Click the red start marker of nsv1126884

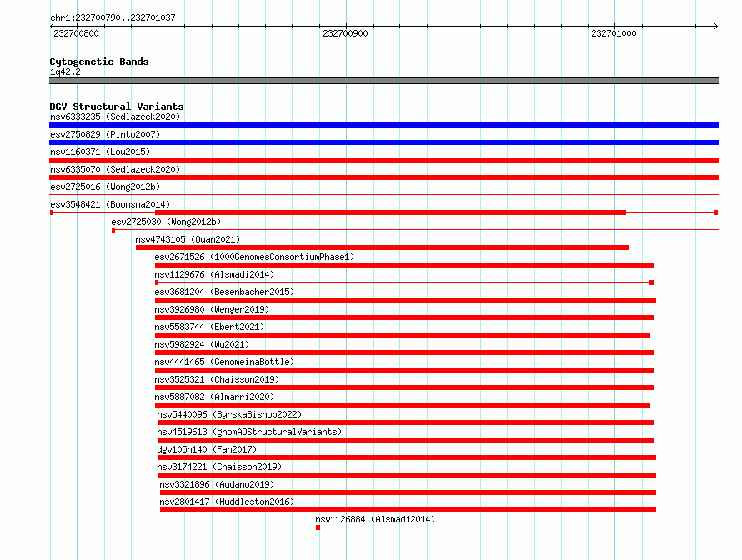point(318,527)
